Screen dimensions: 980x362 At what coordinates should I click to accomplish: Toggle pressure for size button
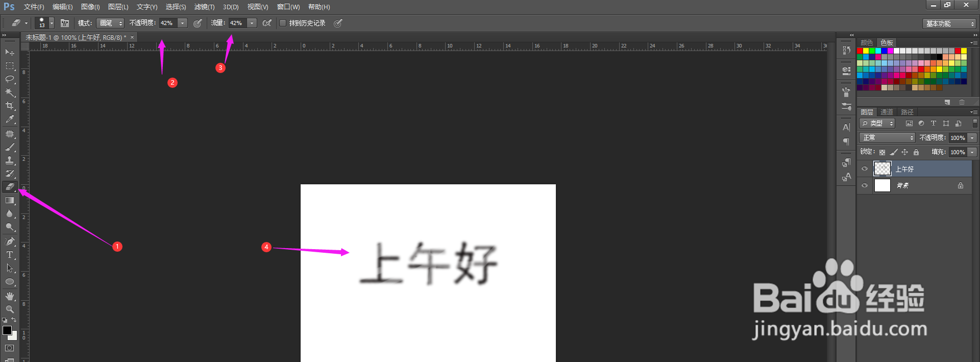point(338,23)
